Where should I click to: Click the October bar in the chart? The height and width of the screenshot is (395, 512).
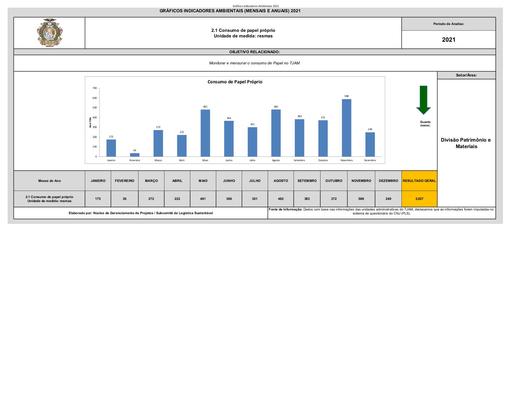click(x=323, y=138)
